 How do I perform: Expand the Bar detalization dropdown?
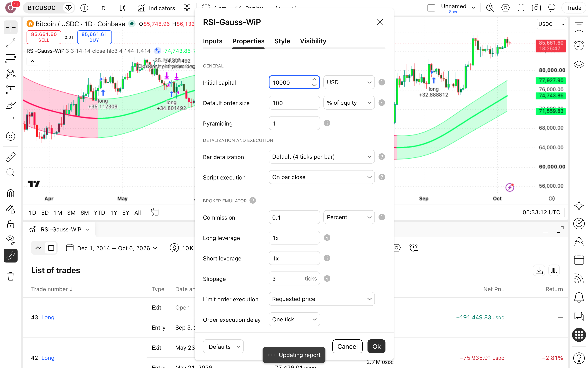pos(322,157)
